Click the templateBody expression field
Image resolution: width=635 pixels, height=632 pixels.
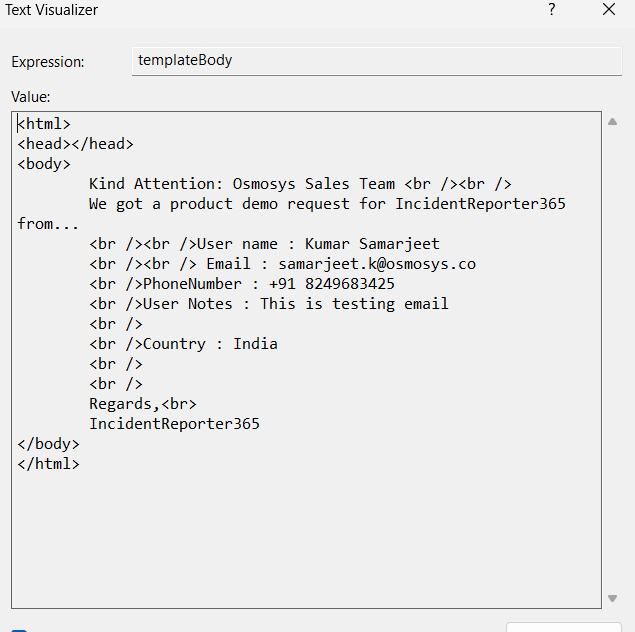pos(376,61)
